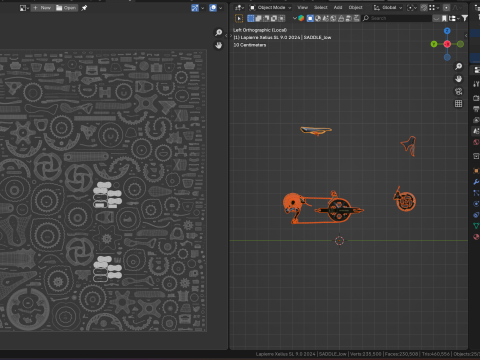The height and width of the screenshot is (360, 480).
Task: Open the Object Constraints properties tab
Action: [476, 215]
